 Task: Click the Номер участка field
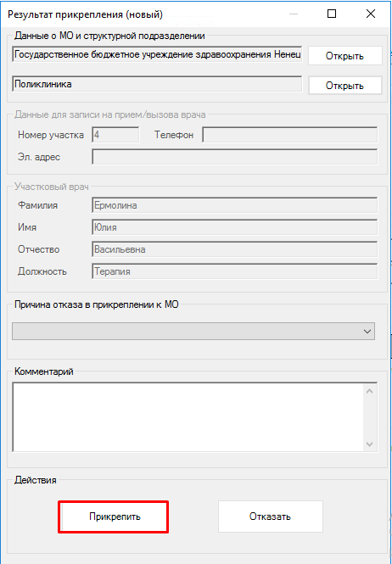click(115, 135)
